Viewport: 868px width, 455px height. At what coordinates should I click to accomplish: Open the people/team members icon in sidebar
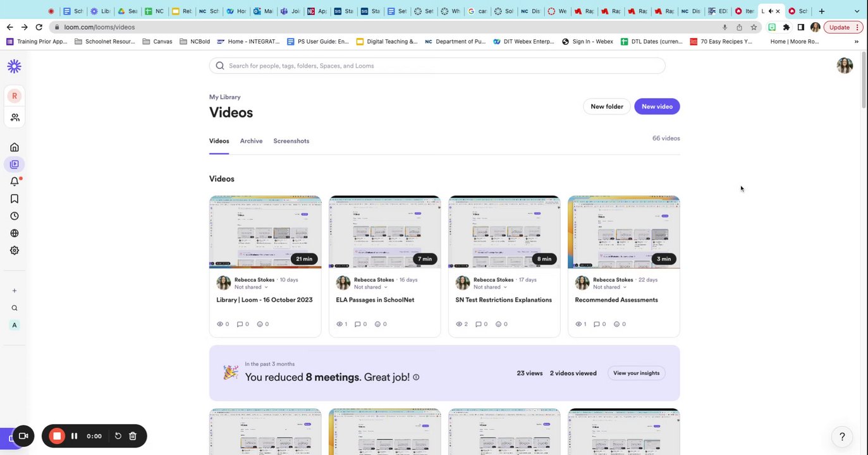[x=15, y=118]
